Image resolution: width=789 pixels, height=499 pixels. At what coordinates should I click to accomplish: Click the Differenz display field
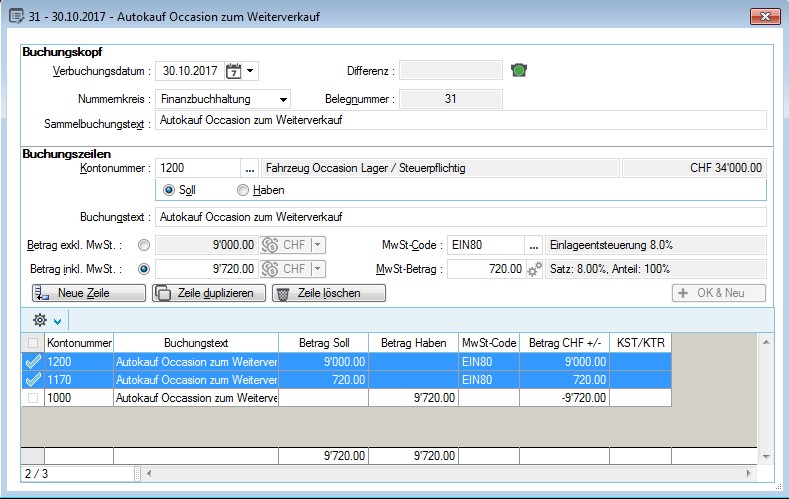click(451, 70)
